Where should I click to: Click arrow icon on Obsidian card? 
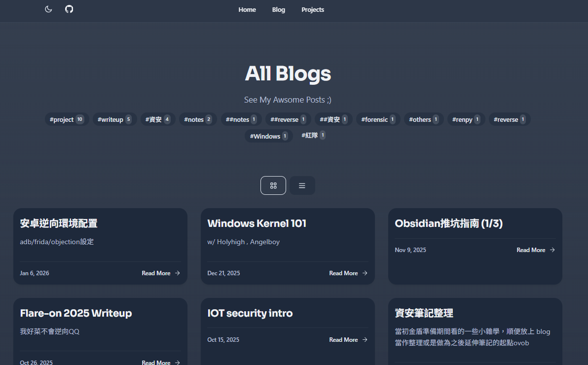click(x=552, y=250)
